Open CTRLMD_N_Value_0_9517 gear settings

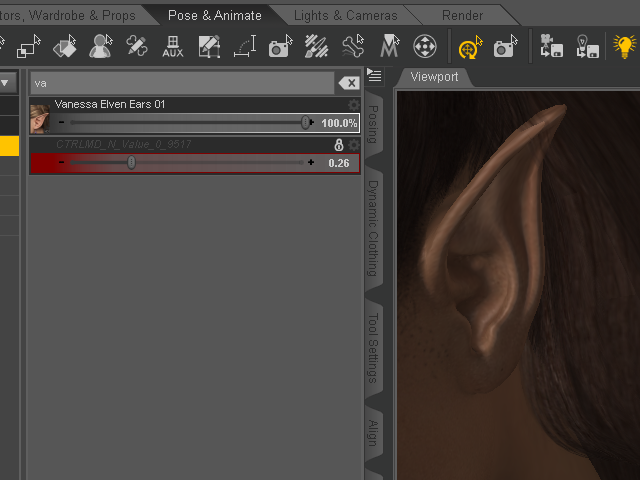(354, 144)
